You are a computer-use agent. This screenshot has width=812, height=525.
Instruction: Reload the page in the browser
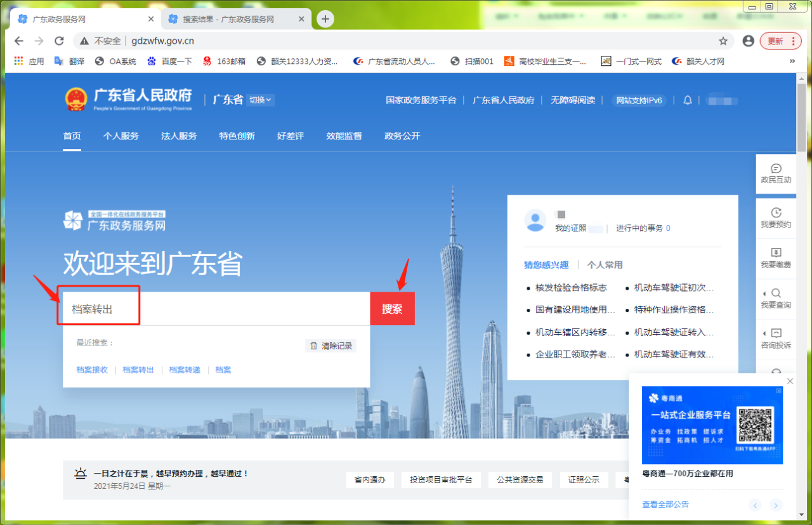coord(59,41)
